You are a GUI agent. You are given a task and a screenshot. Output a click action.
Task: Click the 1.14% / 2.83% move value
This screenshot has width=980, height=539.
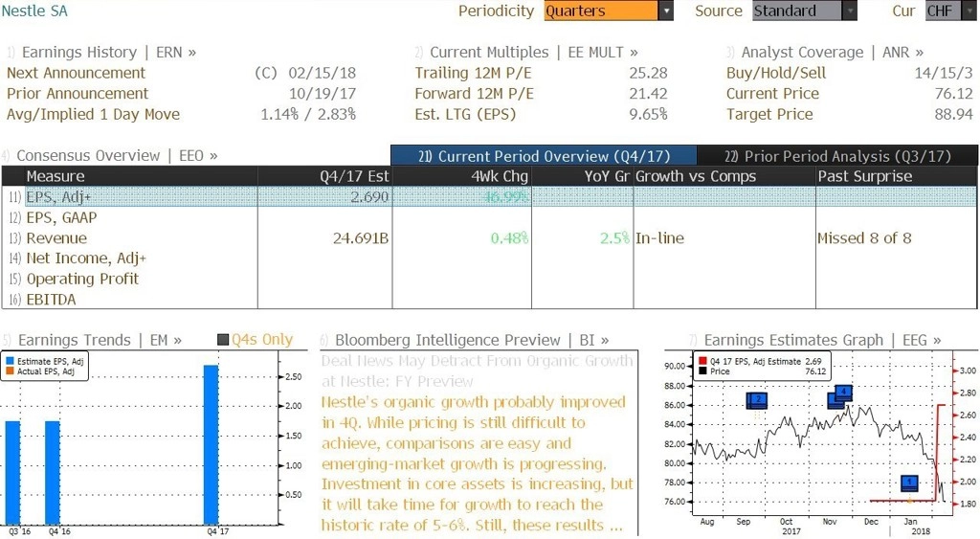[x=308, y=115]
